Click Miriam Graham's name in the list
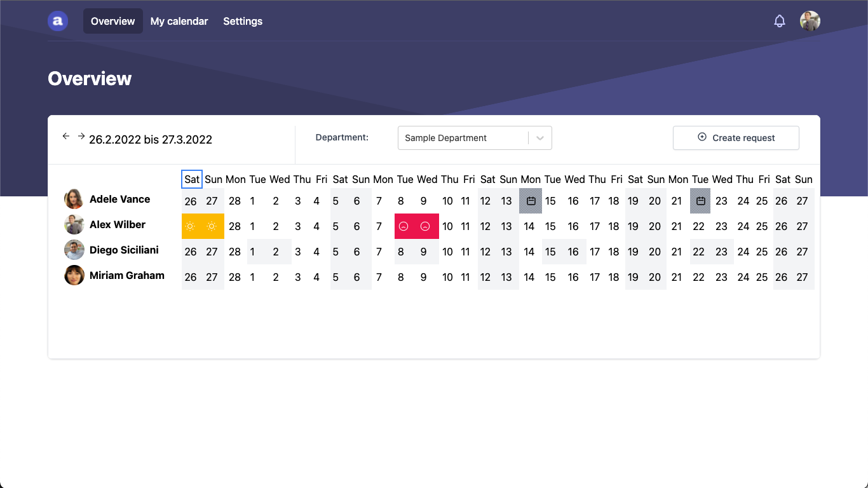The image size is (868, 488). (x=127, y=275)
